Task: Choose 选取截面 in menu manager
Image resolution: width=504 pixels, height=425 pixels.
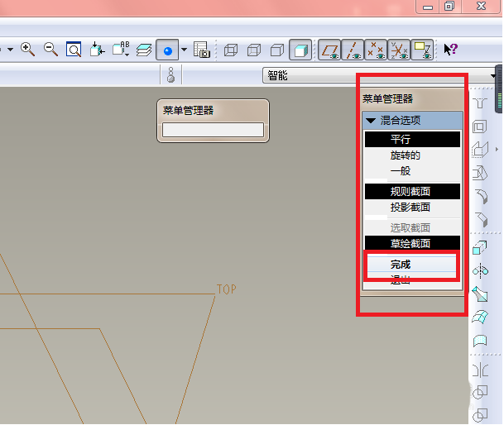Action: pyautogui.click(x=412, y=227)
